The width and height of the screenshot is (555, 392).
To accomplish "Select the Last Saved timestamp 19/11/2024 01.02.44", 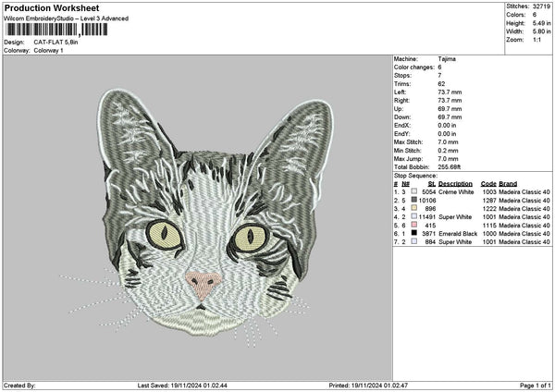I will pyautogui.click(x=199, y=386).
